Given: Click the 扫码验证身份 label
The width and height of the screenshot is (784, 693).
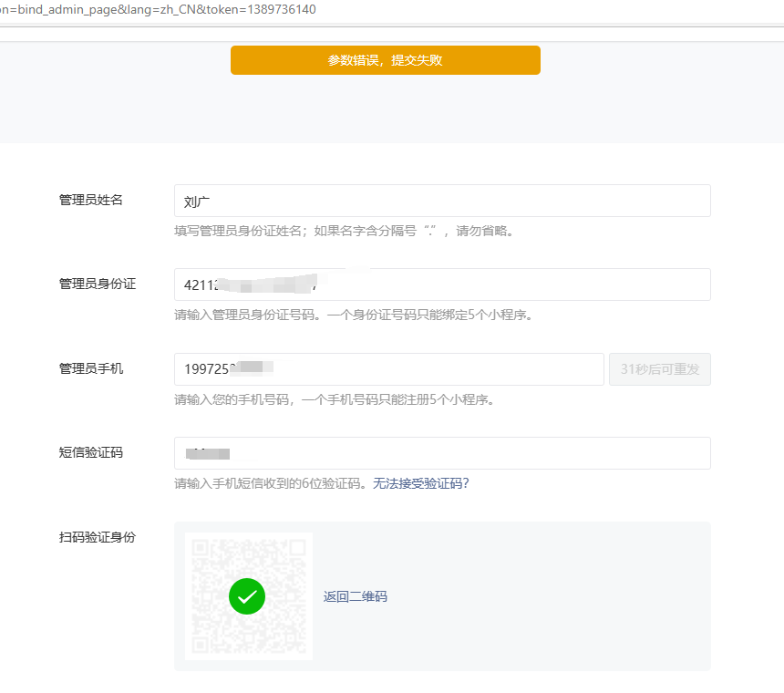Looking at the screenshot, I should coord(97,537).
